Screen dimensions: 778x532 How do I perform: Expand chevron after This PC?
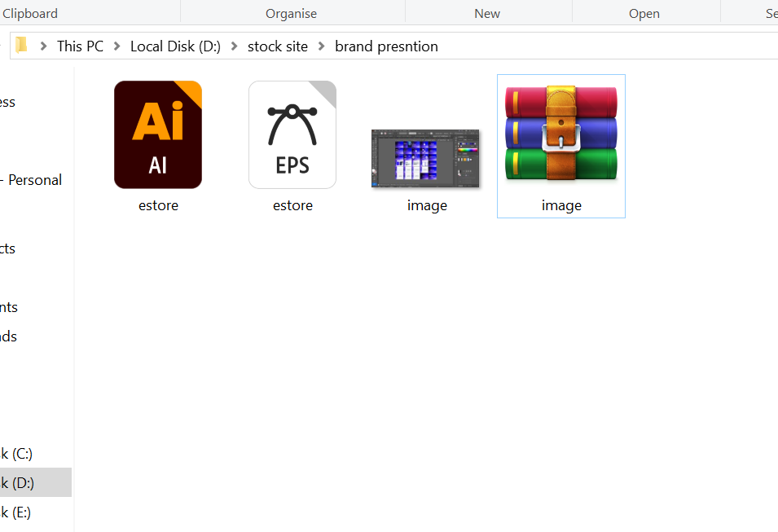click(117, 46)
